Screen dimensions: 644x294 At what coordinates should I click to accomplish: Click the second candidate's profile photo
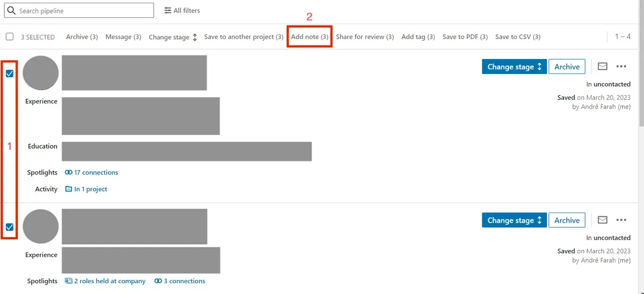click(41, 226)
